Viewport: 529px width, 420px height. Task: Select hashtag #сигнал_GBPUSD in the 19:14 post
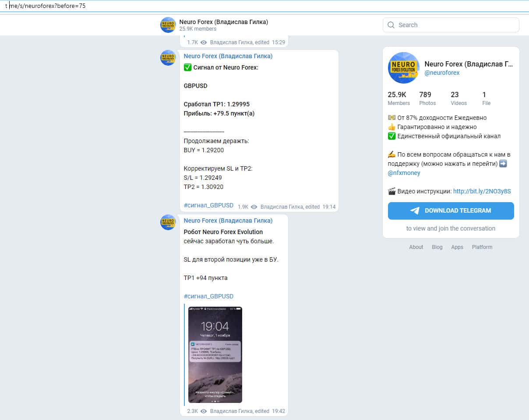pyautogui.click(x=208, y=205)
